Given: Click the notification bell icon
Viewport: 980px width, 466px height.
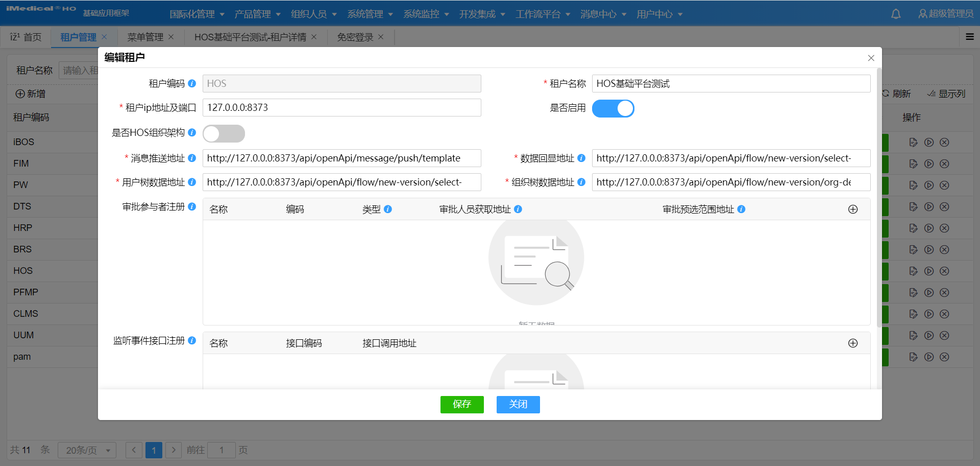Looking at the screenshot, I should click(x=896, y=14).
